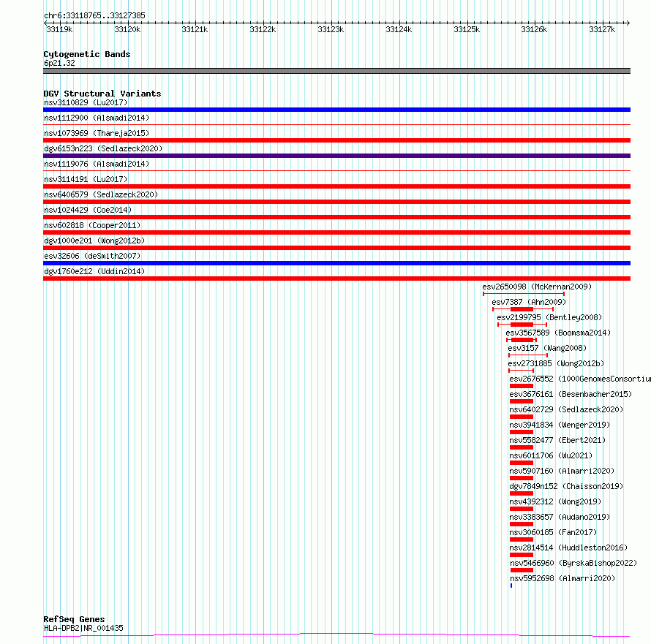
Task: Click the DGV Structural Variants track title
Action: pyautogui.click(x=102, y=94)
